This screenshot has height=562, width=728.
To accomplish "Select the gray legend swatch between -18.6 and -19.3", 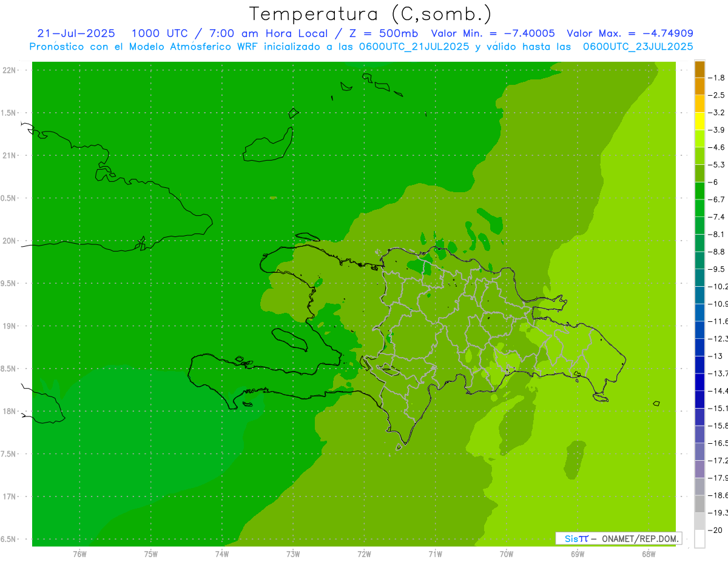I will [699, 504].
